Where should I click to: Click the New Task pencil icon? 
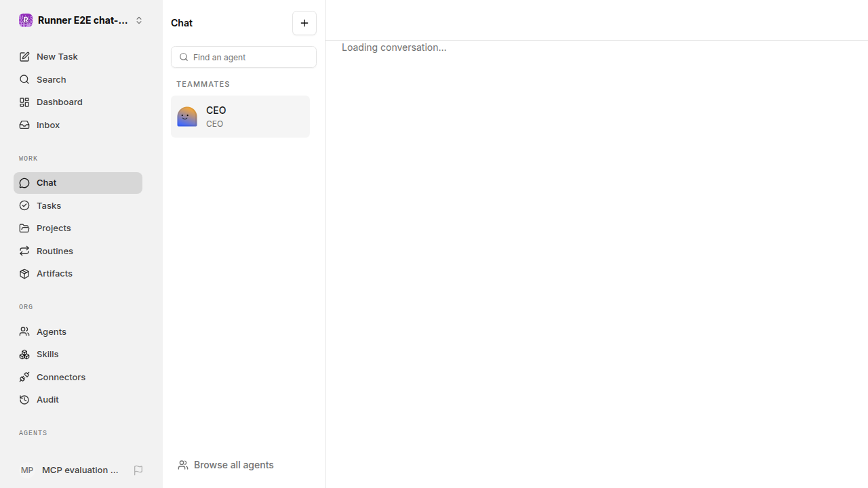pyautogui.click(x=24, y=57)
